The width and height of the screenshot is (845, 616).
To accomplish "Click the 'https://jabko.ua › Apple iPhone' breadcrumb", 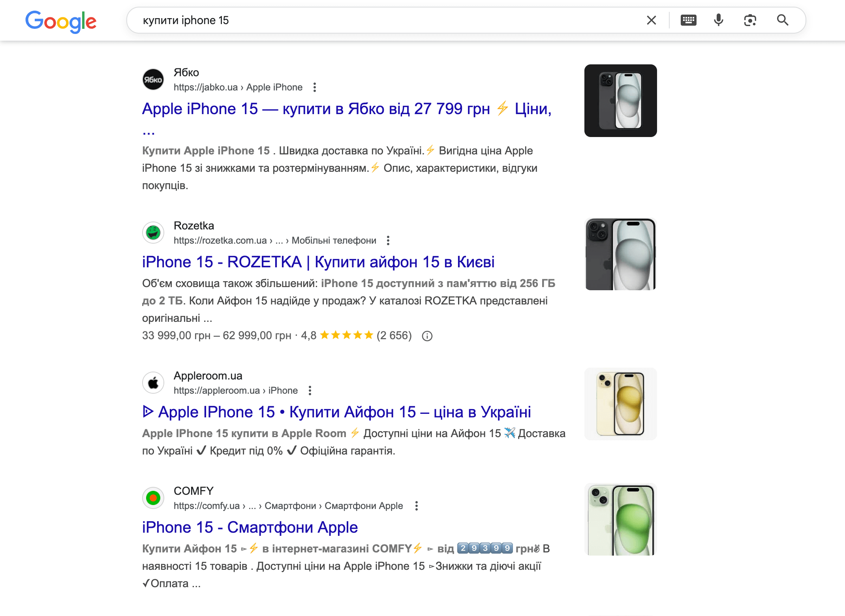I will pyautogui.click(x=238, y=87).
